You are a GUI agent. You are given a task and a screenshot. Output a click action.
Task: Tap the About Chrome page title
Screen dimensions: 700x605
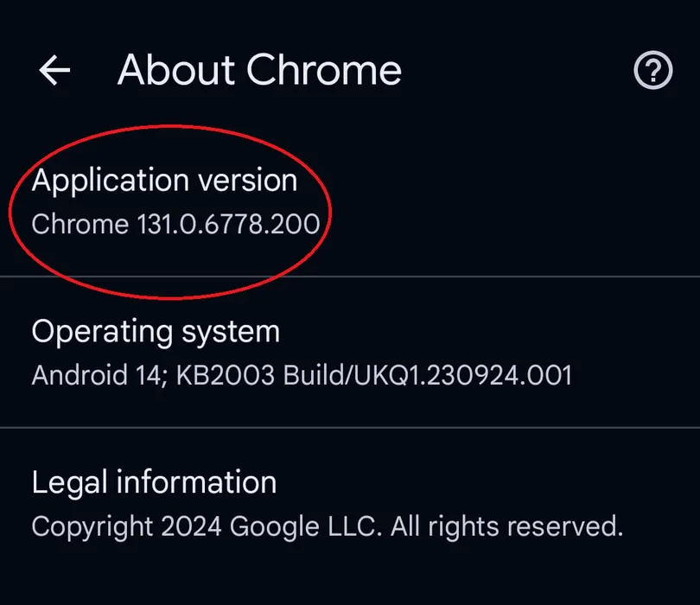pyautogui.click(x=259, y=70)
